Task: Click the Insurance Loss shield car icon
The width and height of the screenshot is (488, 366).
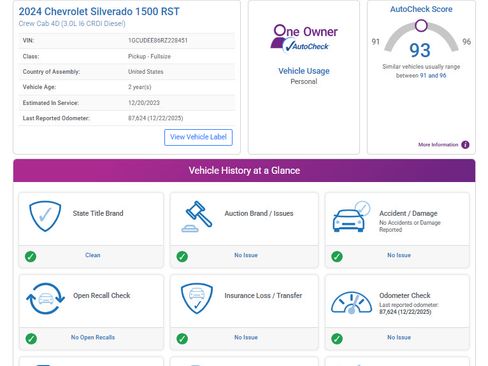Action: pyautogui.click(x=197, y=298)
